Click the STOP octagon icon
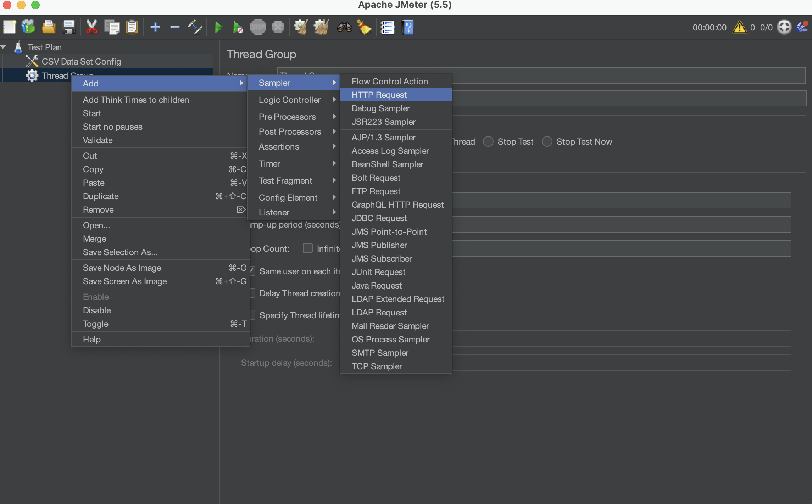 tap(258, 27)
